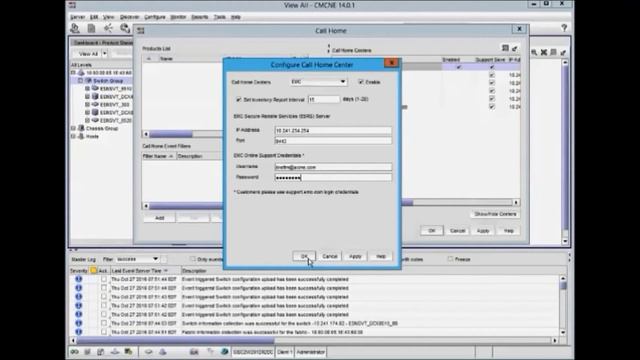
Task: Collapse the Switch Group tree node
Action: coord(80,80)
